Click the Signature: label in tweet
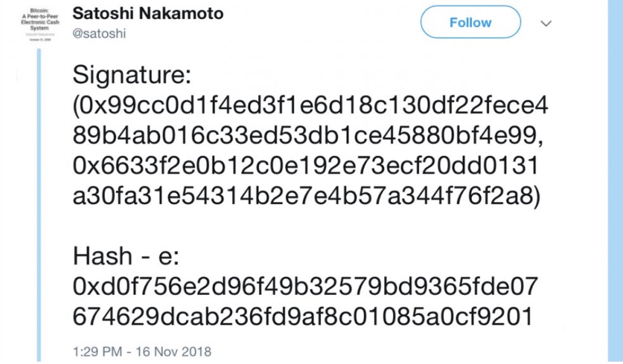623x364 pixels. [132, 74]
